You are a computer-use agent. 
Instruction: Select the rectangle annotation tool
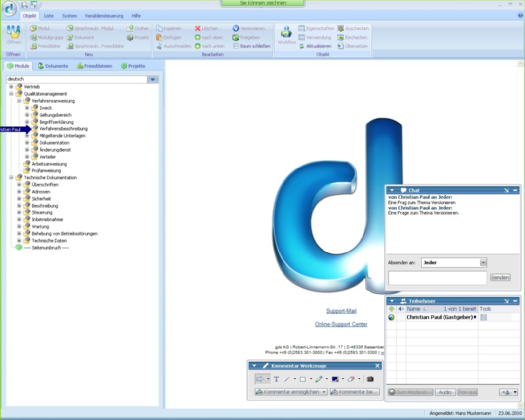(303, 379)
